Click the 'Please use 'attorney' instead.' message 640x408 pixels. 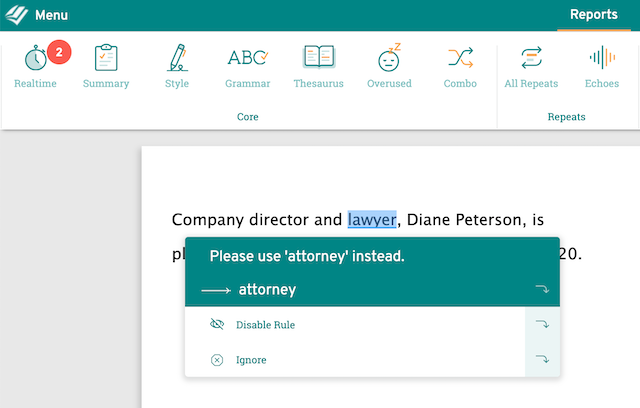[307, 256]
